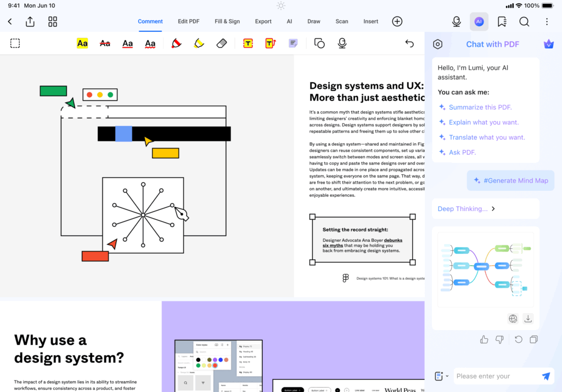Select the eraser tool
The height and width of the screenshot is (392, 562).
coord(222,43)
